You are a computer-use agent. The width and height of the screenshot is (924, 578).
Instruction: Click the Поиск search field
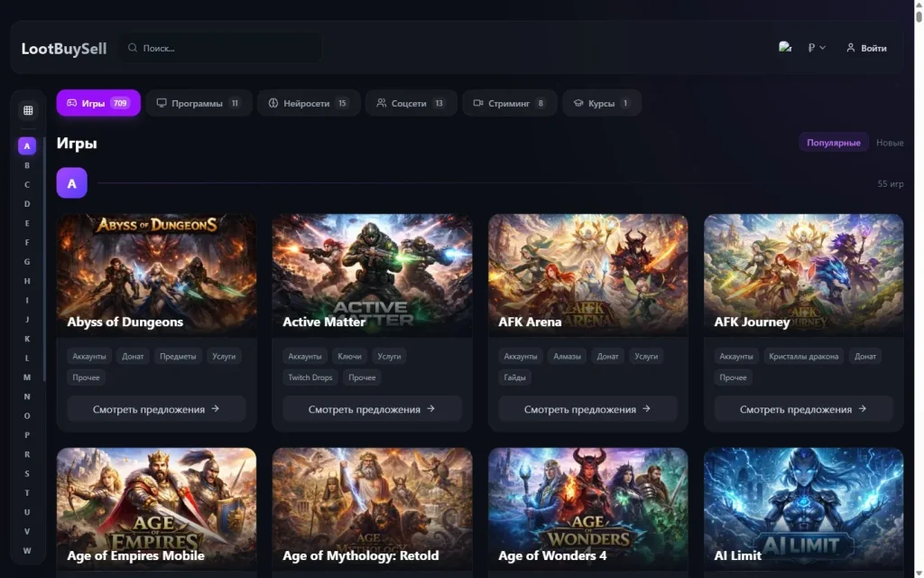pyautogui.click(x=221, y=48)
